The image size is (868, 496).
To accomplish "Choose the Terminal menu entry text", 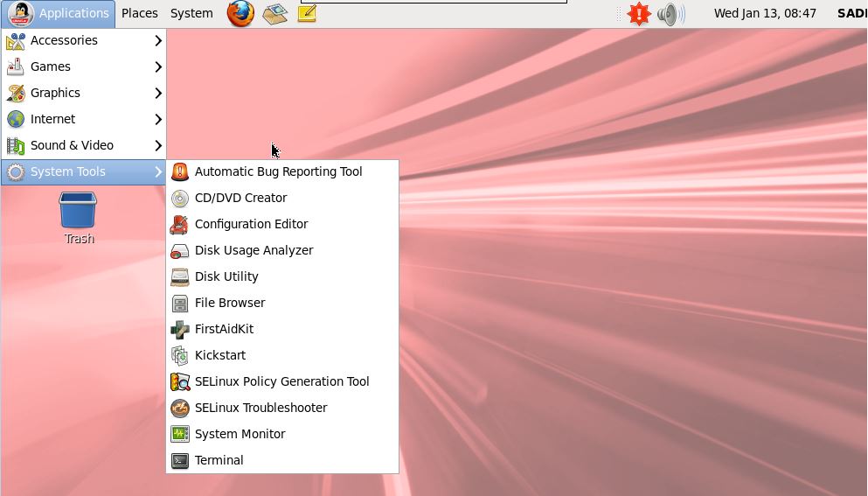I will (x=219, y=460).
